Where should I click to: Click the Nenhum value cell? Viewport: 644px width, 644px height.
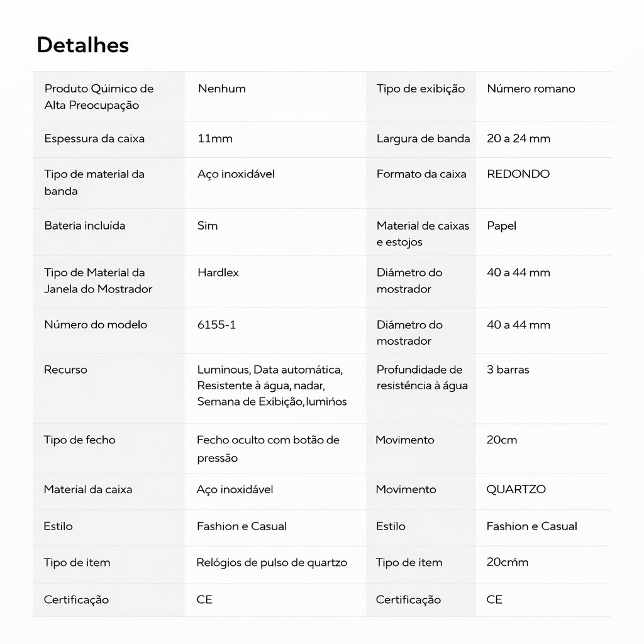click(221, 89)
